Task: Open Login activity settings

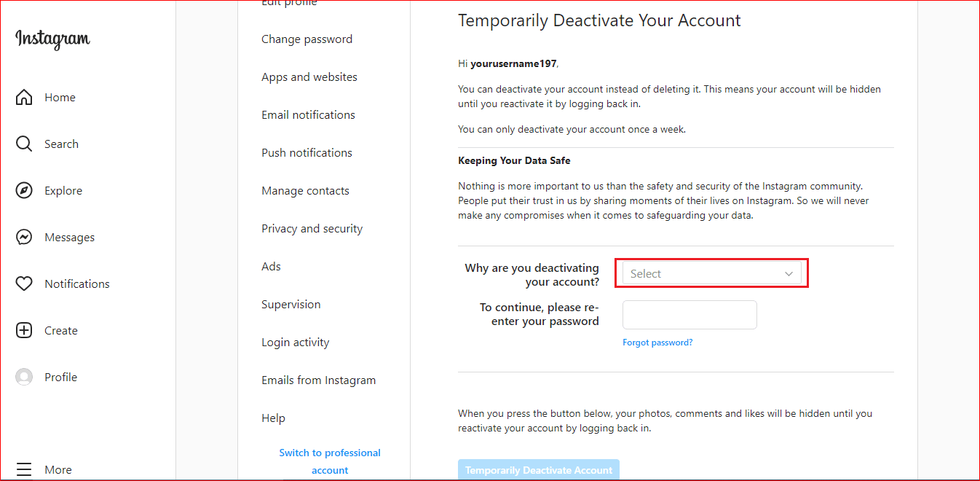Action: 295,343
